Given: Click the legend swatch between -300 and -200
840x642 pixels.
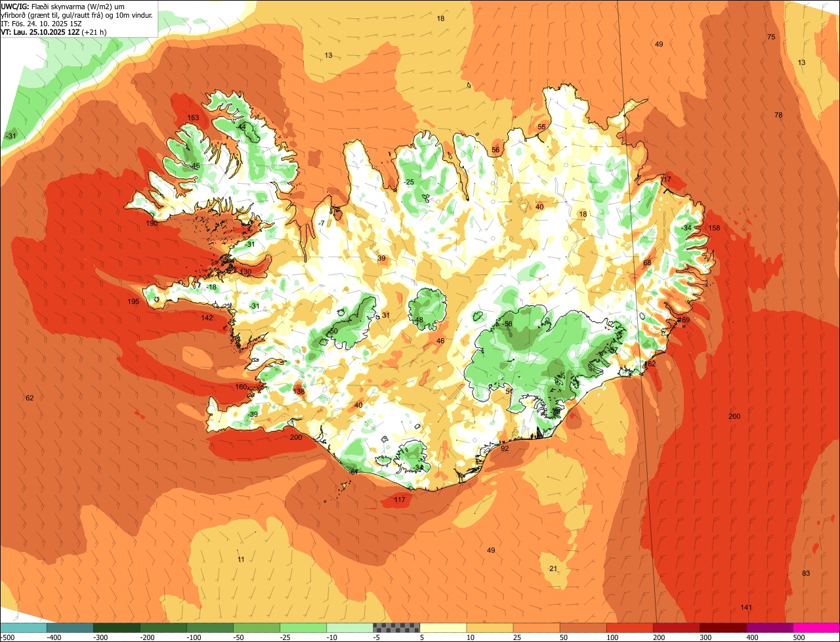Looking at the screenshot, I should [117, 628].
